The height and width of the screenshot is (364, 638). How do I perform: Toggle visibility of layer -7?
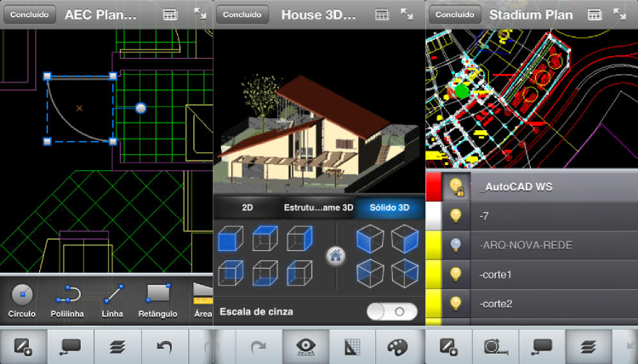[456, 215]
